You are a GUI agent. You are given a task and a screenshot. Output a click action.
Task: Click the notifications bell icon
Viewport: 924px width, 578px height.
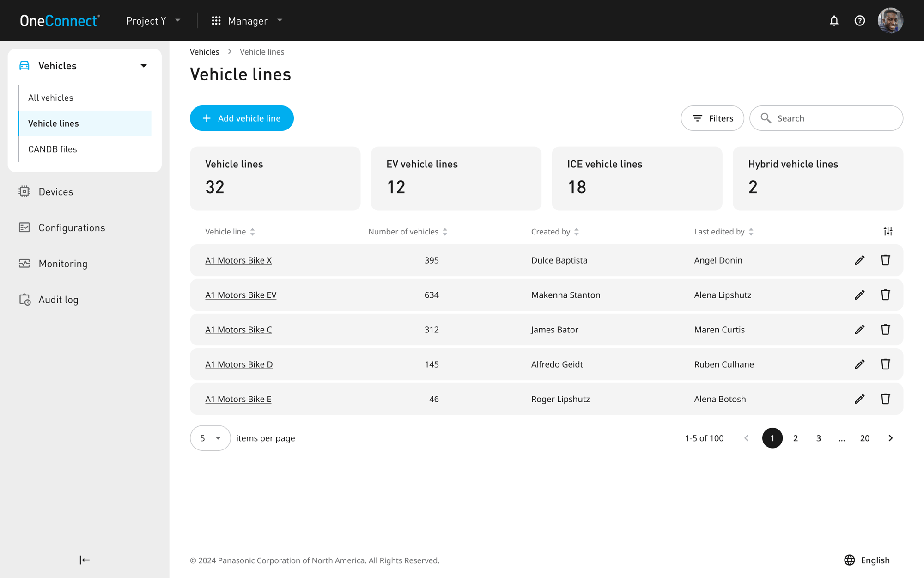point(834,21)
